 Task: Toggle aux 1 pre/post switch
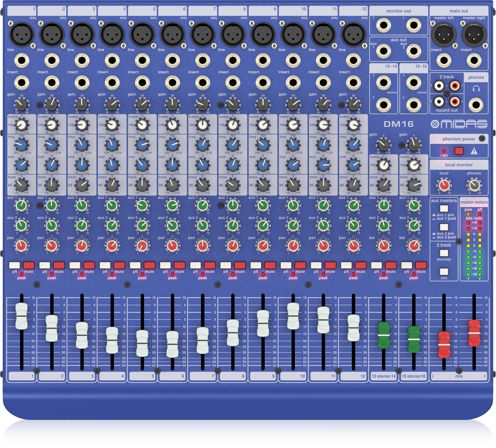pyautogui.click(x=444, y=208)
